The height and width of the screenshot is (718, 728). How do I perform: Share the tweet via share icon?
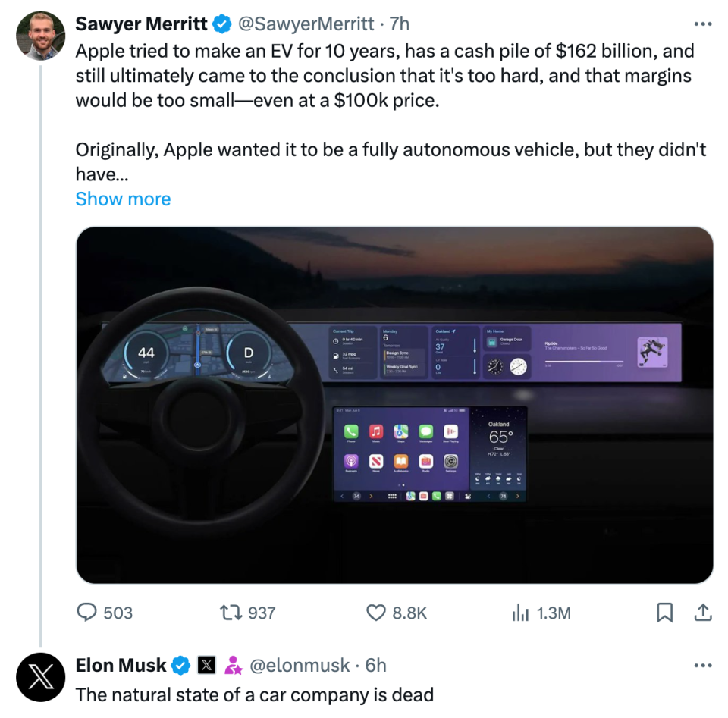click(x=703, y=613)
